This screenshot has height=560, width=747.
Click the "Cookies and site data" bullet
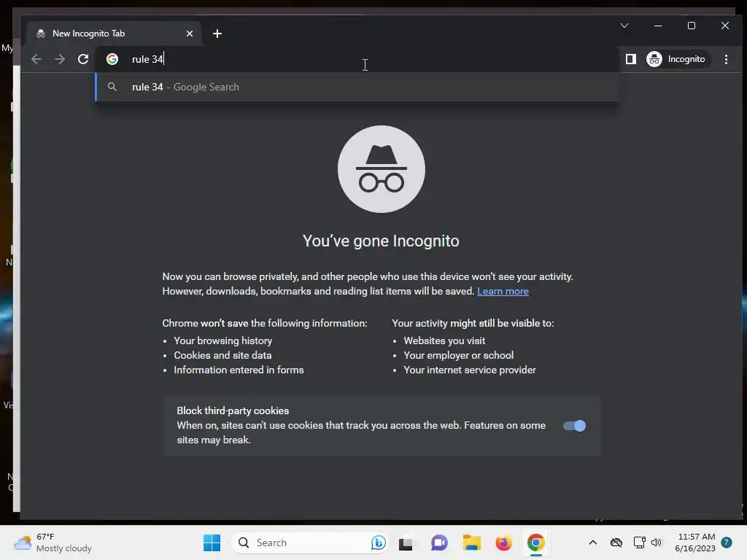tap(222, 355)
